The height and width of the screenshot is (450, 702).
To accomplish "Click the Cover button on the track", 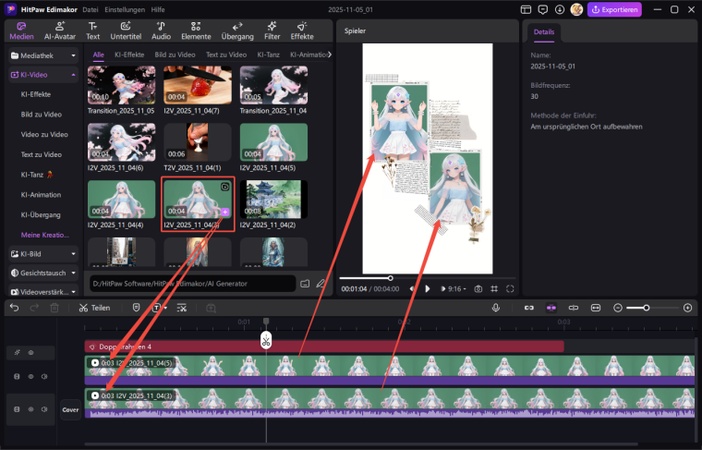I will [x=70, y=409].
